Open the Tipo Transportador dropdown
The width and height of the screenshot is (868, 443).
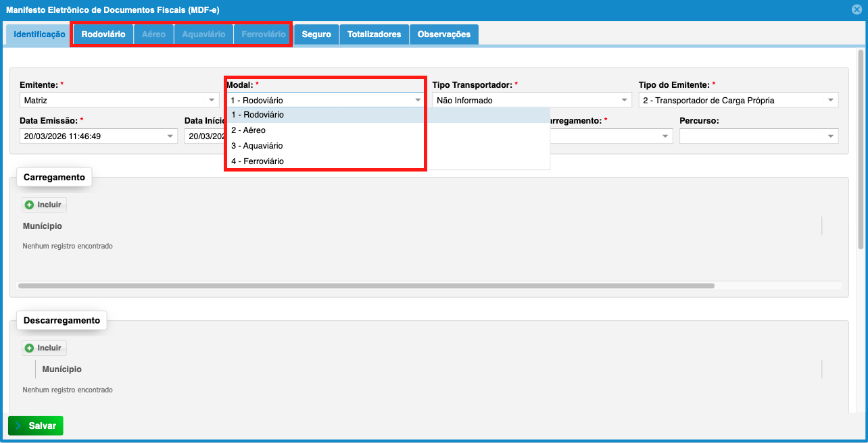tap(624, 101)
